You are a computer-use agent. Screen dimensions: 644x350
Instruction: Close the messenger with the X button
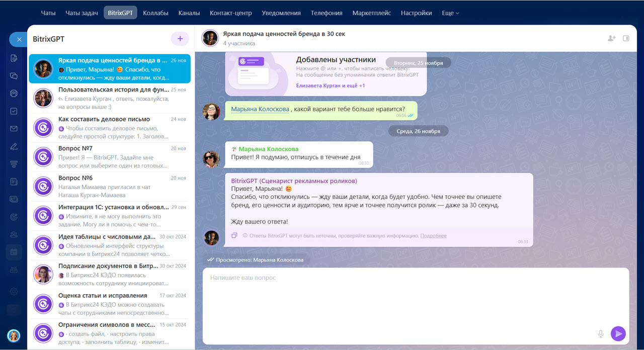tap(19, 39)
